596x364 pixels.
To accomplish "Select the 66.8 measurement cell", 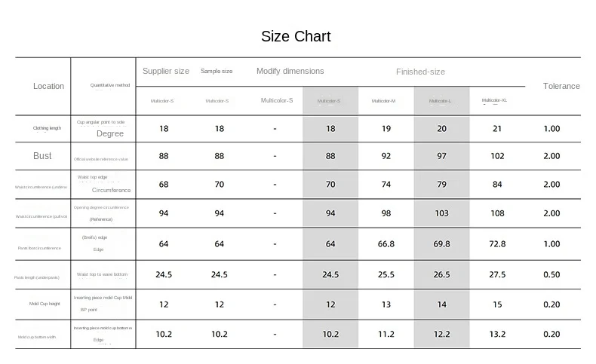I will click(x=386, y=244).
